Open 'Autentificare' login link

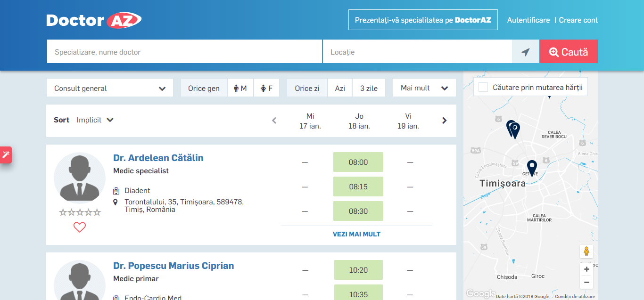point(528,20)
